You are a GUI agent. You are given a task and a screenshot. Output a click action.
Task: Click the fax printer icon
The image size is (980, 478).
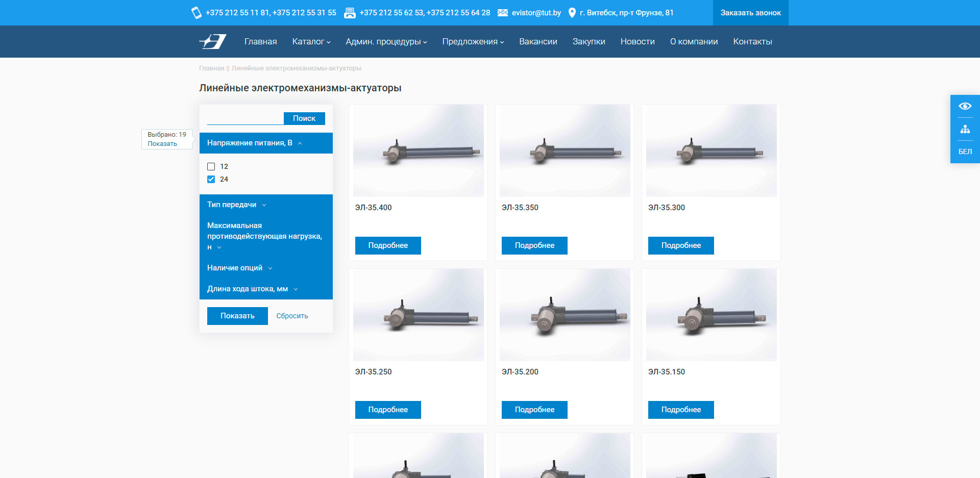(350, 13)
